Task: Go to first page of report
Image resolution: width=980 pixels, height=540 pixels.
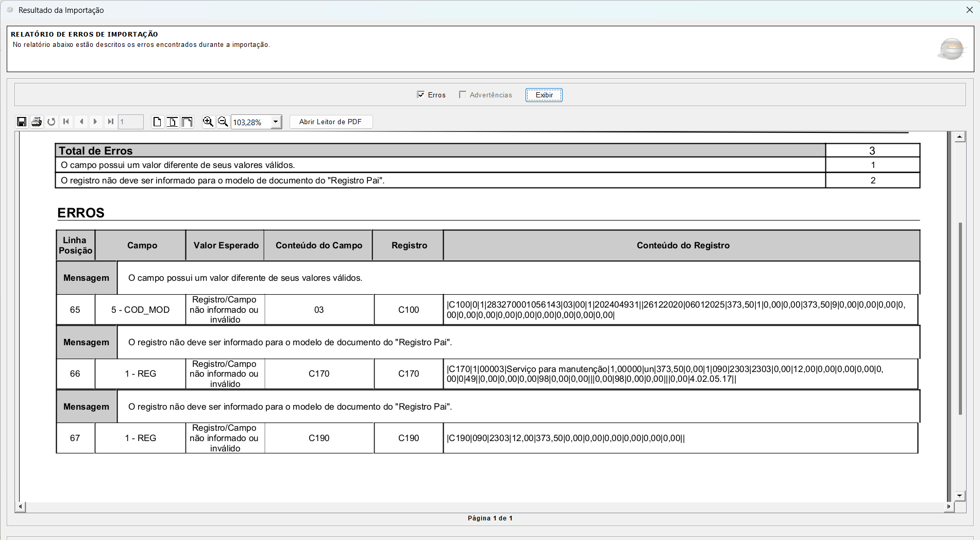Action: point(66,122)
